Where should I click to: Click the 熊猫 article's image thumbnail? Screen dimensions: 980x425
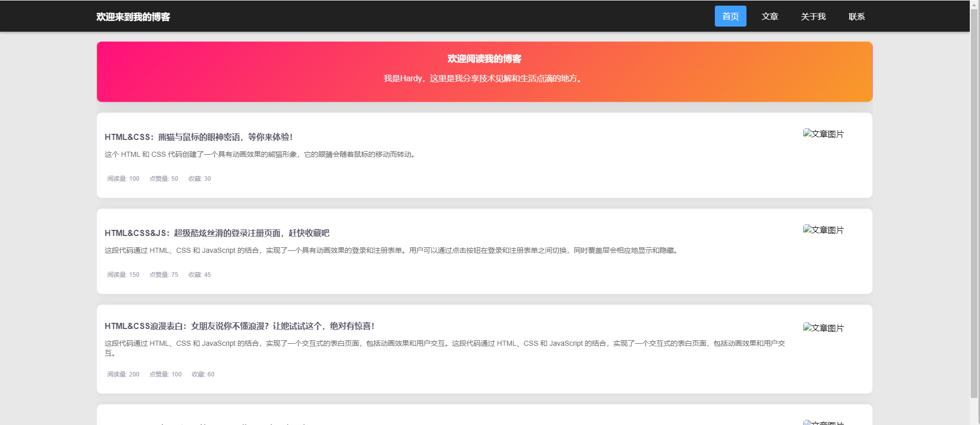pyautogui.click(x=823, y=134)
